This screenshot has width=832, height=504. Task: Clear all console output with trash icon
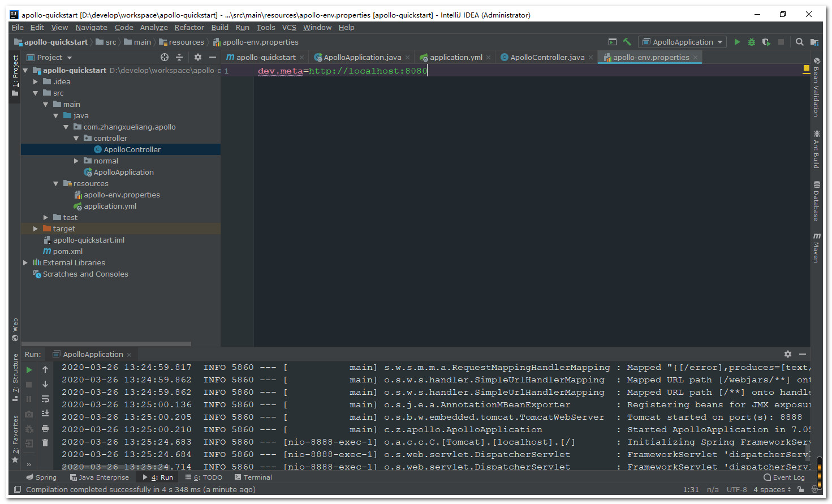(45, 443)
